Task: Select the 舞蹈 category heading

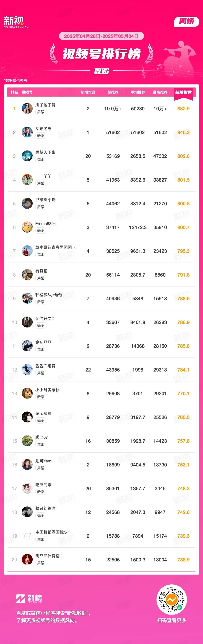Action: (x=101, y=71)
